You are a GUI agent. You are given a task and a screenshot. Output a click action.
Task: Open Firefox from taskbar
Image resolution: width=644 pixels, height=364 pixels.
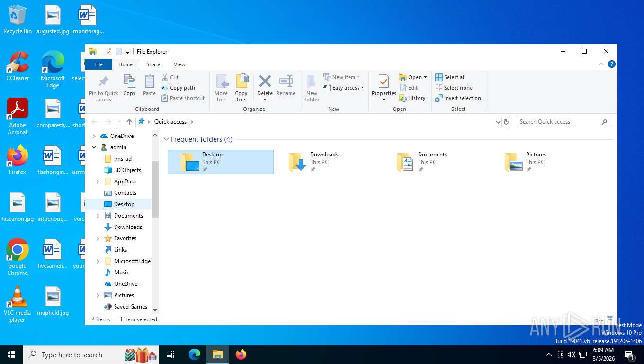tap(241, 355)
